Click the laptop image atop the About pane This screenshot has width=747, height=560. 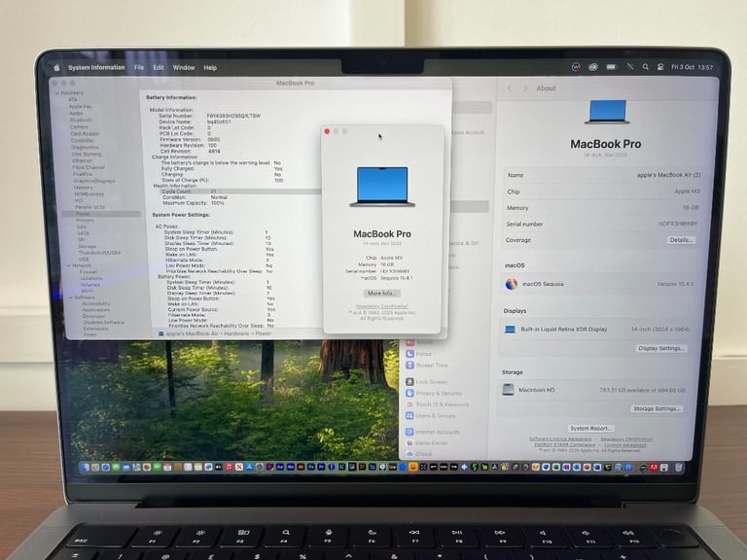coord(607,112)
